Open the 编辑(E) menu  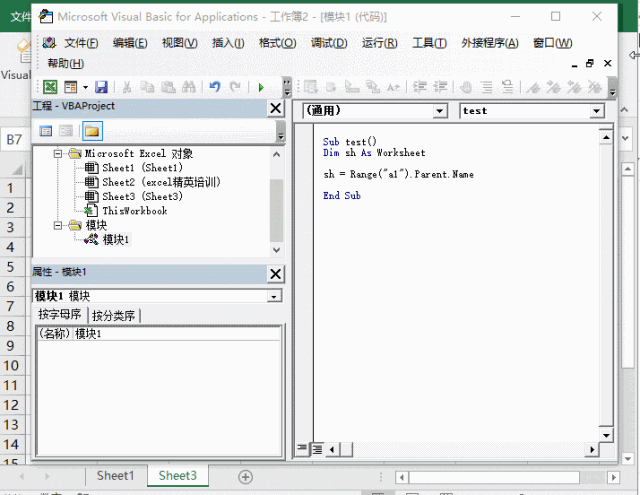130,43
